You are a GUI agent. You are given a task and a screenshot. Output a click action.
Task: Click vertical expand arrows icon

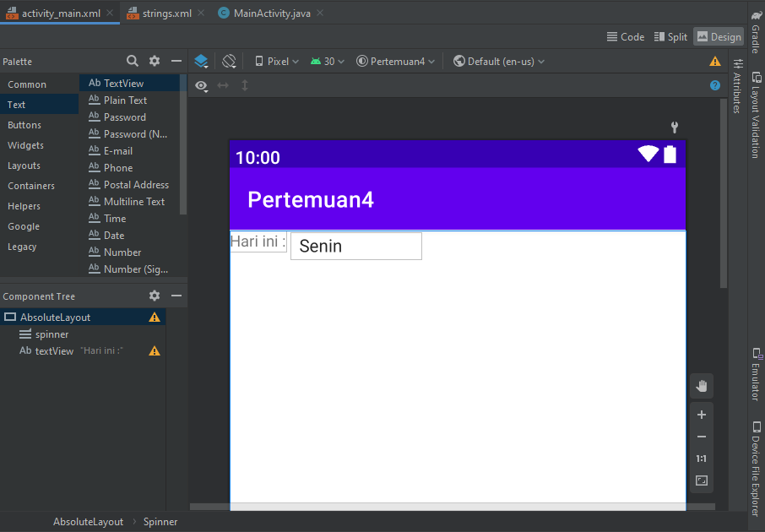click(245, 86)
